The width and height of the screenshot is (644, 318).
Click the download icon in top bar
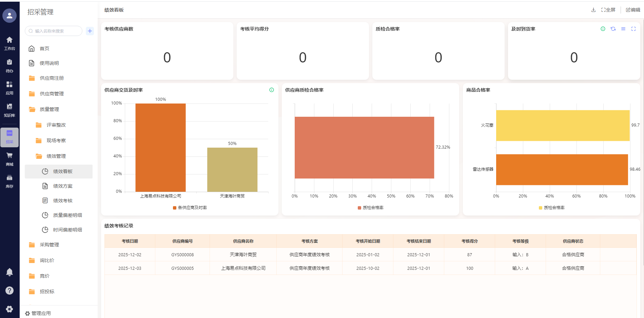click(593, 10)
